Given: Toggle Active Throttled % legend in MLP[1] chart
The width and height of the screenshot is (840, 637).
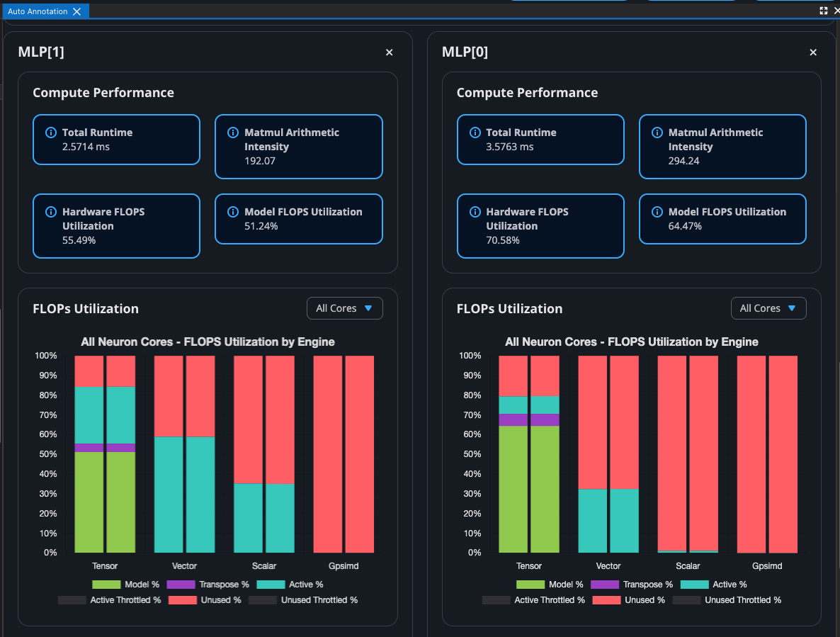Looking at the screenshot, I should [x=109, y=600].
